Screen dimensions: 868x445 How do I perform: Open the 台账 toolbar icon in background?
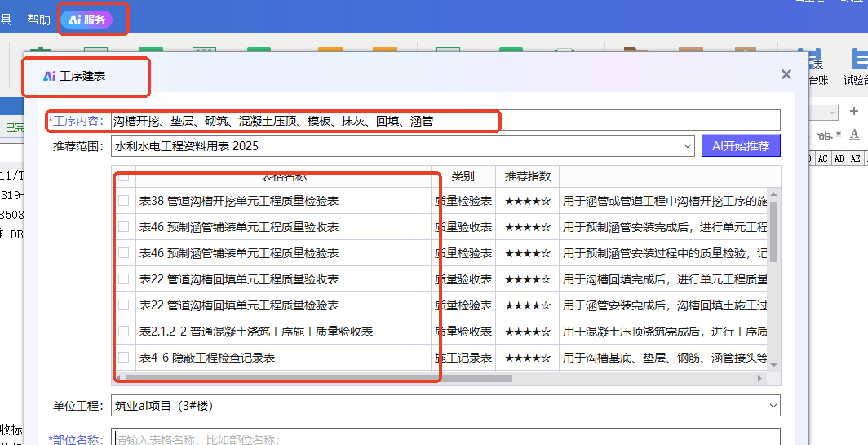pyautogui.click(x=817, y=68)
